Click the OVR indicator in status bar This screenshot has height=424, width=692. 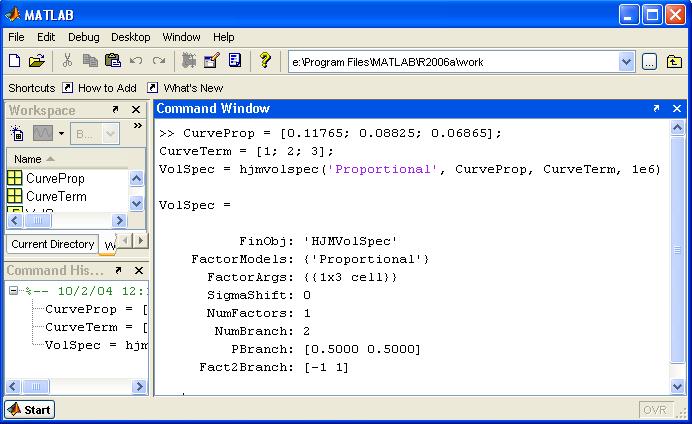pos(656,410)
